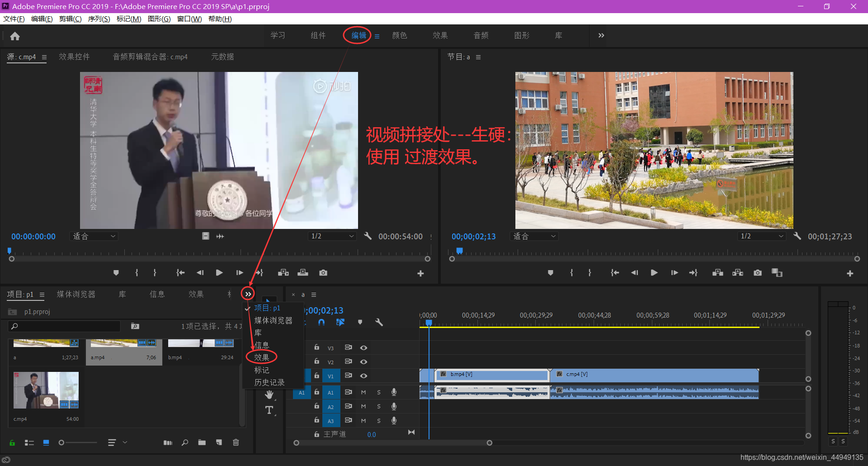Enable voice-over record on A3
The image size is (868, 466).
394,420
